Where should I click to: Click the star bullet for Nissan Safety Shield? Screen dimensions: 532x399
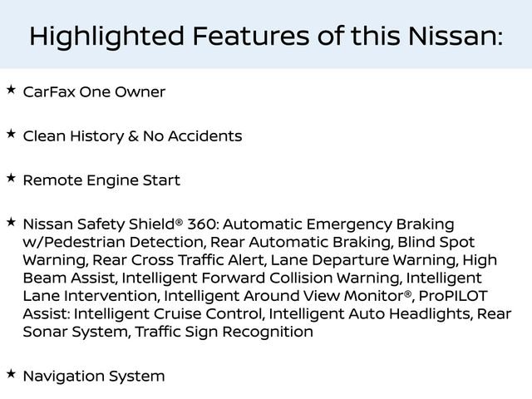coord(11,222)
